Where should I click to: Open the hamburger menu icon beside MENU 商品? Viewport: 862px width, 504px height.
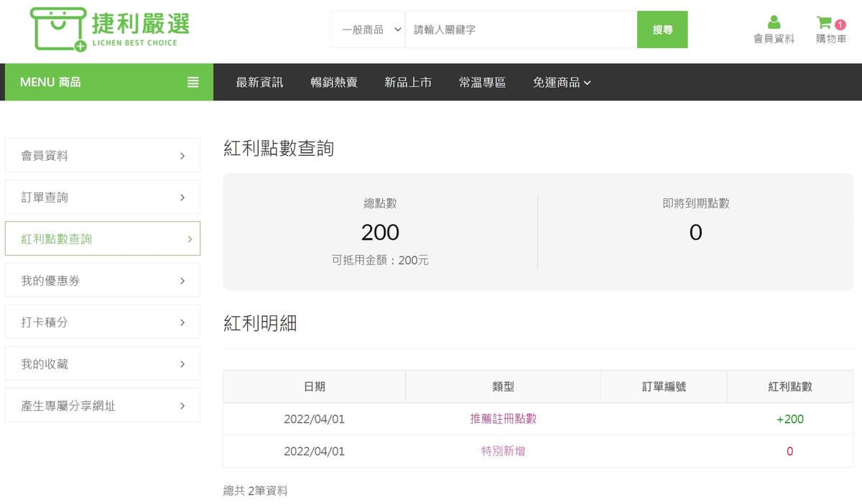pyautogui.click(x=193, y=82)
